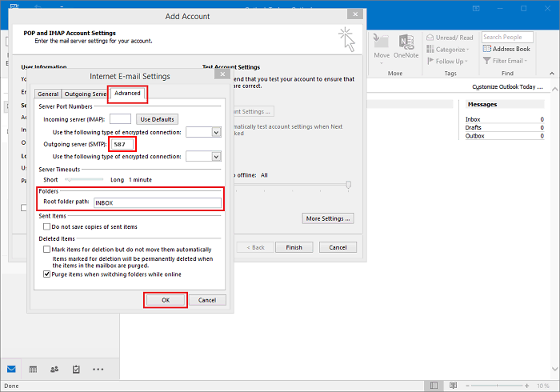
Task: Open Follow Up flag menu
Action: (x=447, y=61)
